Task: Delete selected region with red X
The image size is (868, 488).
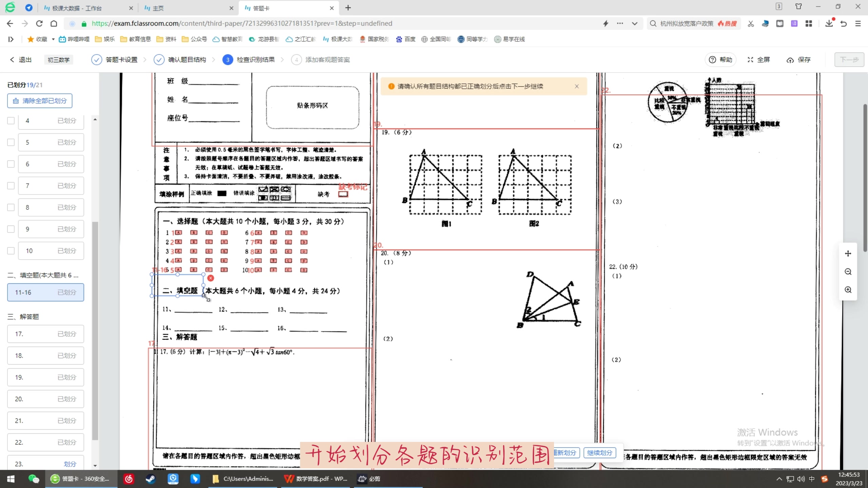Action: tap(211, 278)
